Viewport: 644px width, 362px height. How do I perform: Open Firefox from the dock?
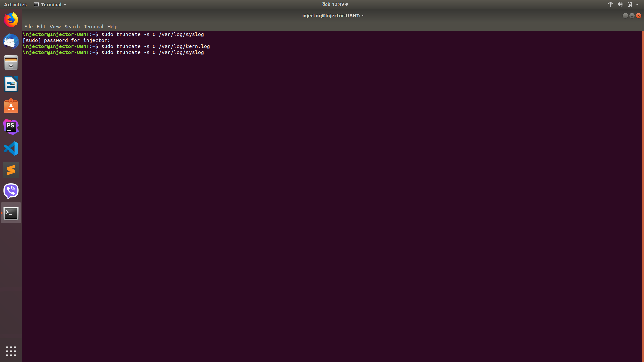click(11, 20)
